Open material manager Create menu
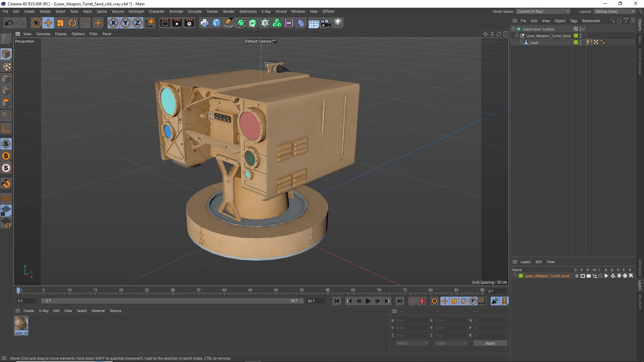644x362 pixels. (x=29, y=311)
